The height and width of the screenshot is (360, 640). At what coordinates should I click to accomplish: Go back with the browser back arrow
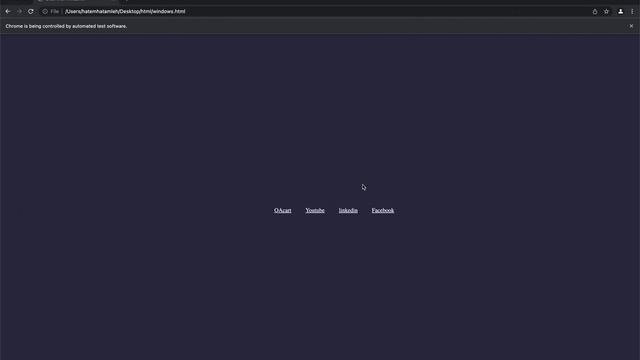tap(8, 11)
